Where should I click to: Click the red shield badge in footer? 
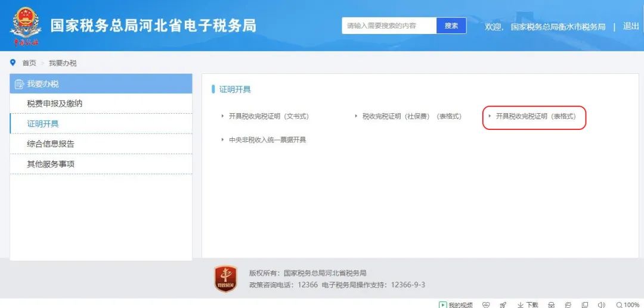[x=226, y=278]
